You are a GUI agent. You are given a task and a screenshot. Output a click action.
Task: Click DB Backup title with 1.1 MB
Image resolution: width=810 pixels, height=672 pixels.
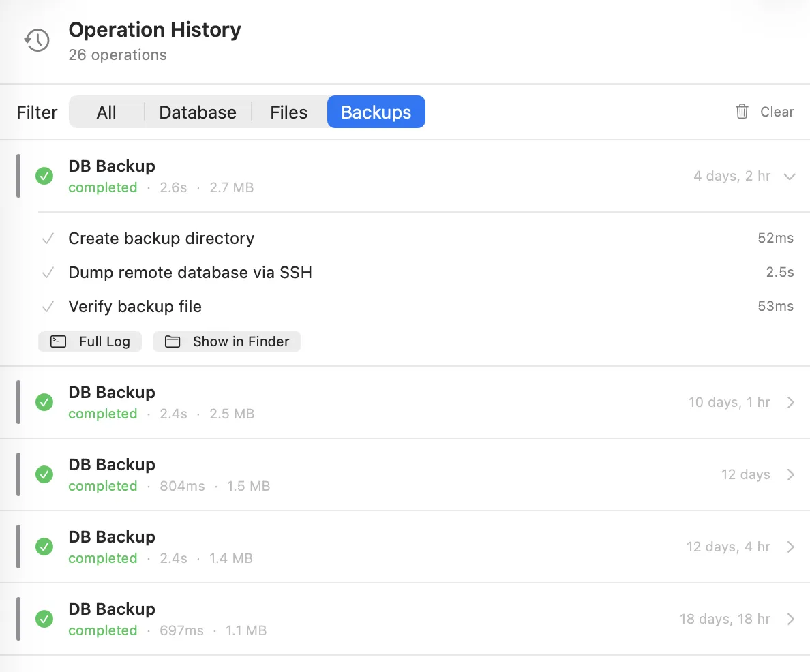112,609
